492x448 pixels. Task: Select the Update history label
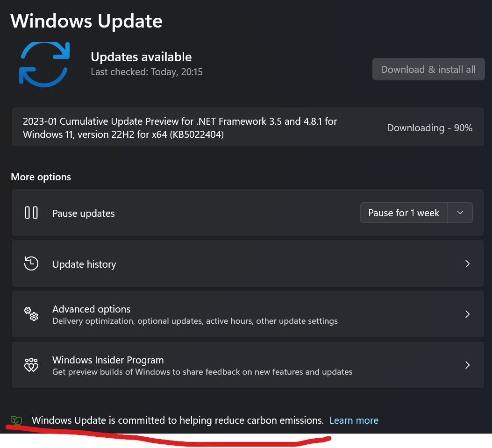84,264
